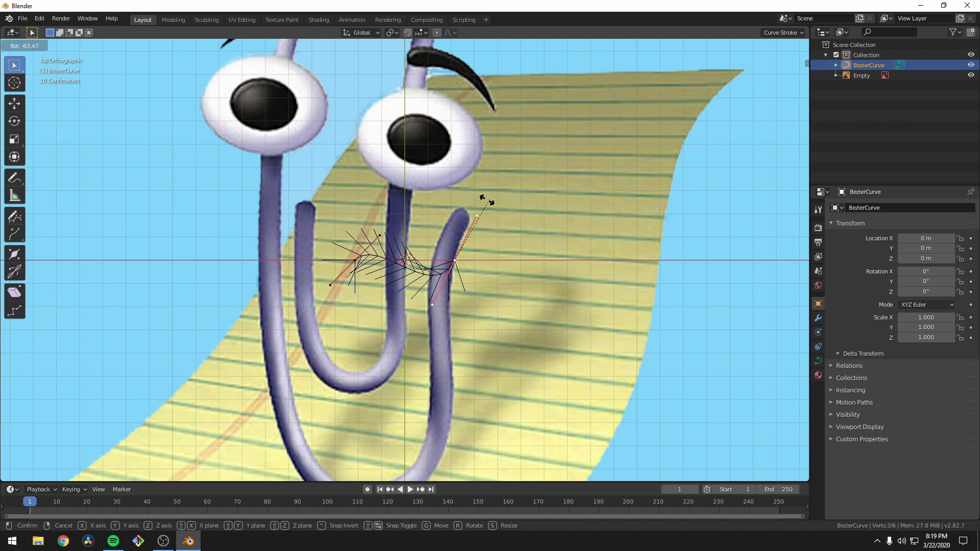Open the Render Properties tab
The width and height of the screenshot is (980, 551).
818,227
